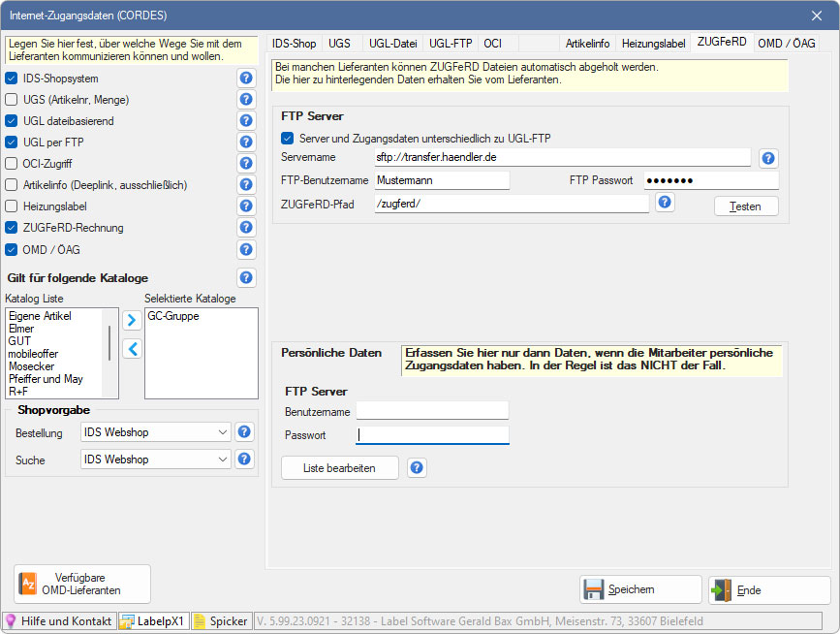840x634 pixels.
Task: Click into the FTP-Benutzername input field
Action: click(441, 180)
